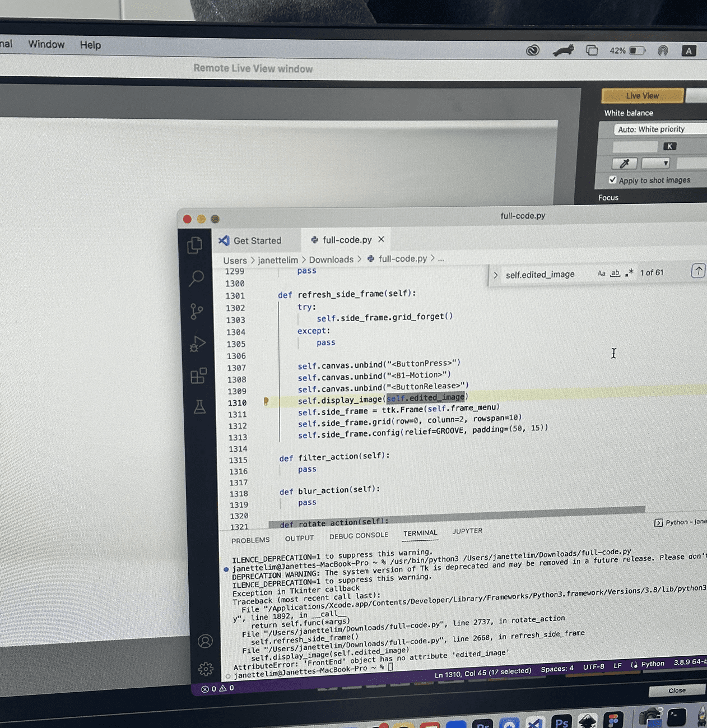Open the Help menu in the menu bar
The height and width of the screenshot is (728, 707).
(90, 45)
